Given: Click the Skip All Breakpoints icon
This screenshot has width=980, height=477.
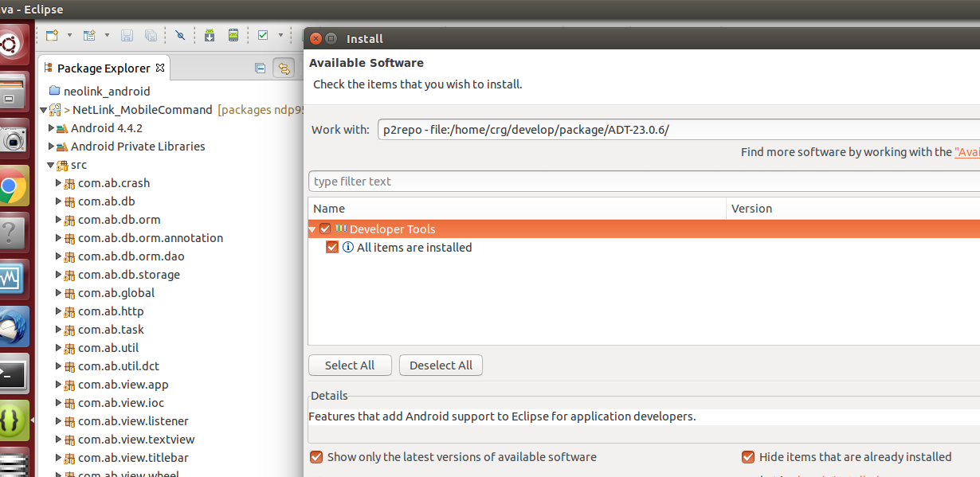Looking at the screenshot, I should pyautogui.click(x=180, y=35).
